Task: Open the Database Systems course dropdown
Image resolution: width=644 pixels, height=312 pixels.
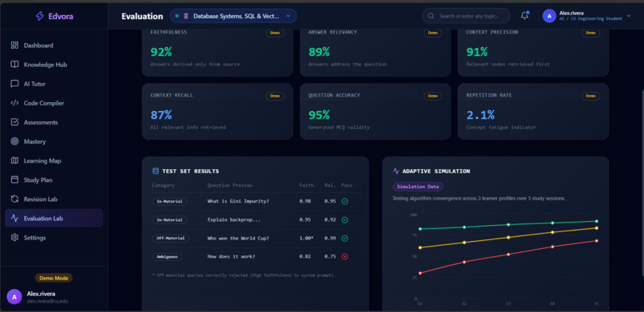Action: click(x=233, y=16)
